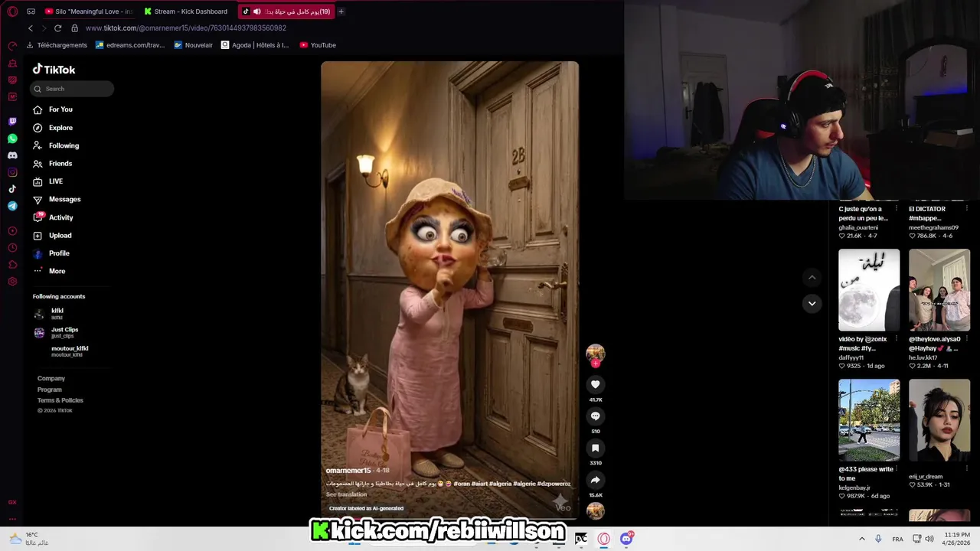Open the Téléchargements bookmark

pyautogui.click(x=57, y=45)
